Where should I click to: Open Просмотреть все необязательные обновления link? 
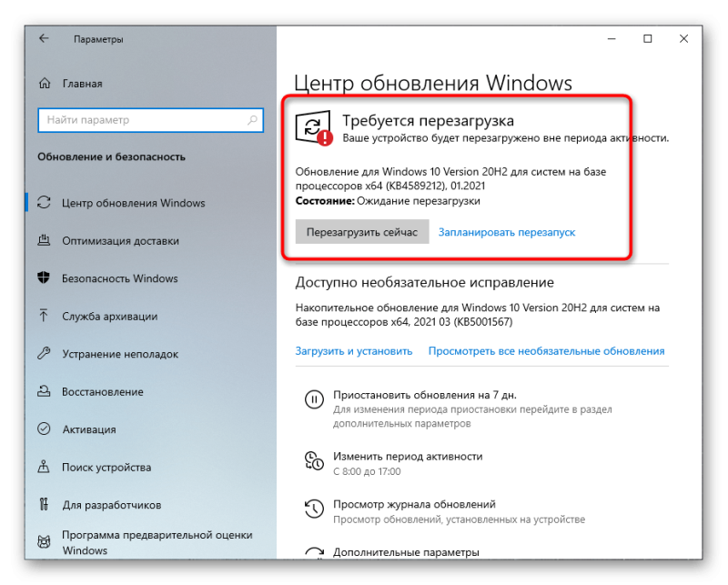coord(546,351)
